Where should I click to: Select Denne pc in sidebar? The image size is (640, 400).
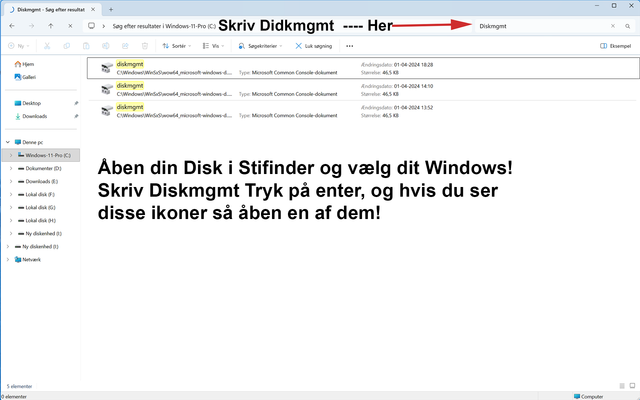coord(29,142)
